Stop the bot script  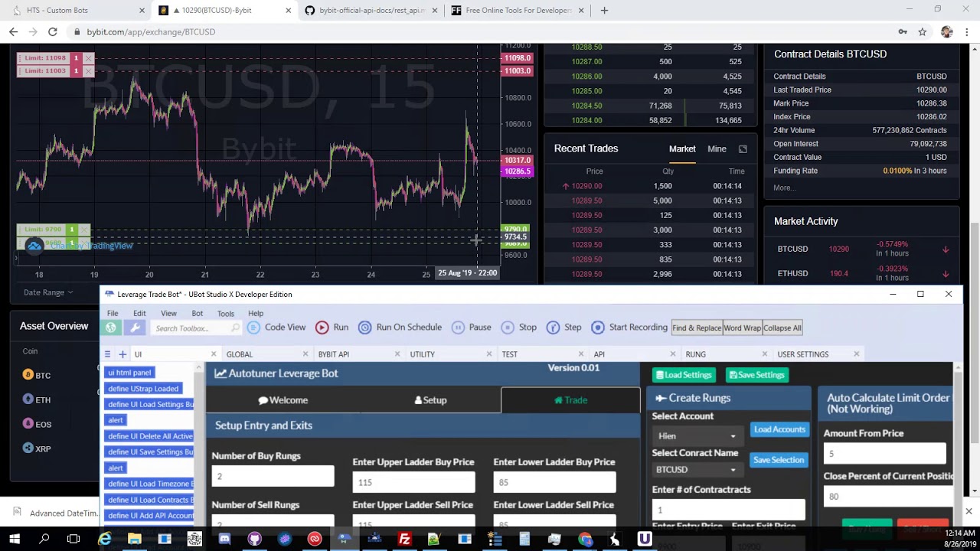[x=520, y=327]
